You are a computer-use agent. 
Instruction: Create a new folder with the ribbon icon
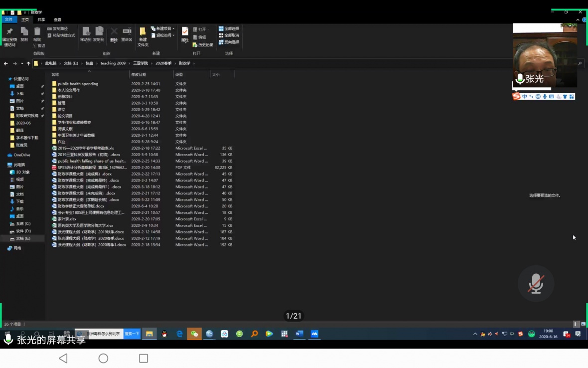pyautogui.click(x=143, y=35)
